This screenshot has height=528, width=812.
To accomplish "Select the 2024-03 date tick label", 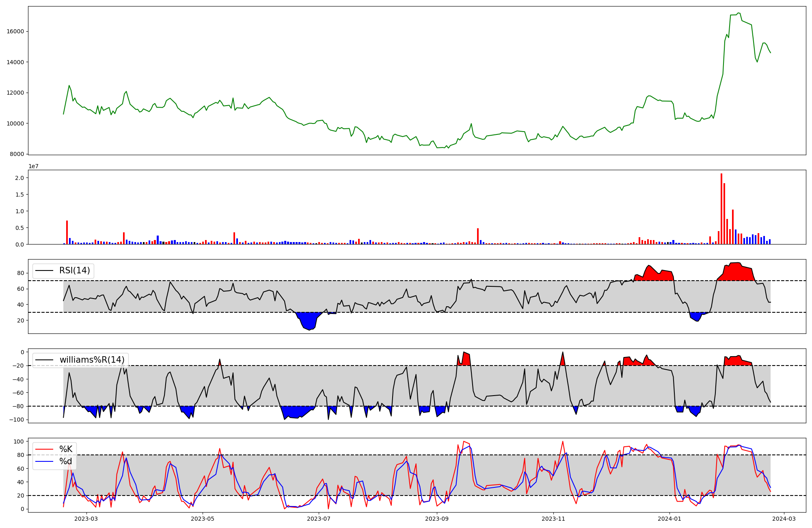I will pos(784,518).
